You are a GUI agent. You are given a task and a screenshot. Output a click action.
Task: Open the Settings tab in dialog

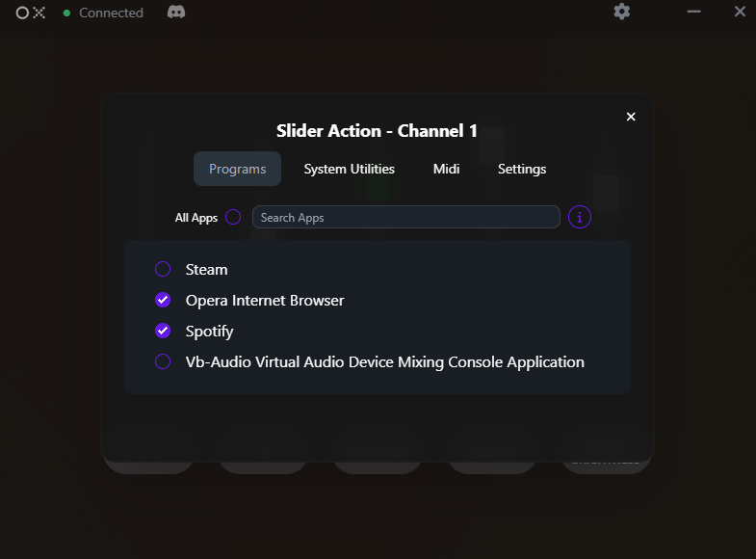point(522,169)
